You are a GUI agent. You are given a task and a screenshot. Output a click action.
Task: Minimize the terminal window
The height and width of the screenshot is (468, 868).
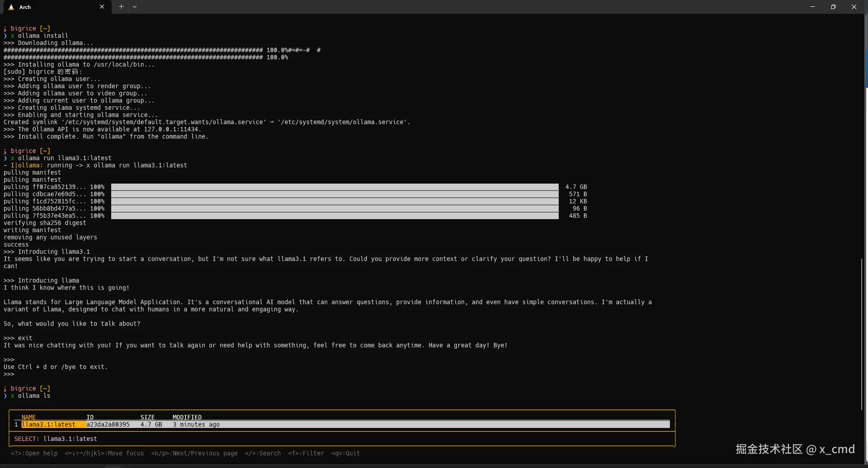(813, 7)
